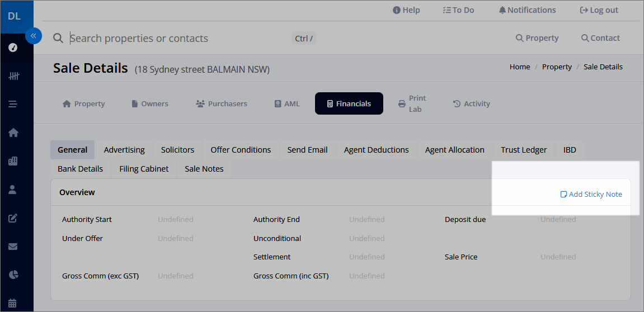Click the building icon in sidebar
This screenshot has height=312, width=644.
tap(13, 161)
